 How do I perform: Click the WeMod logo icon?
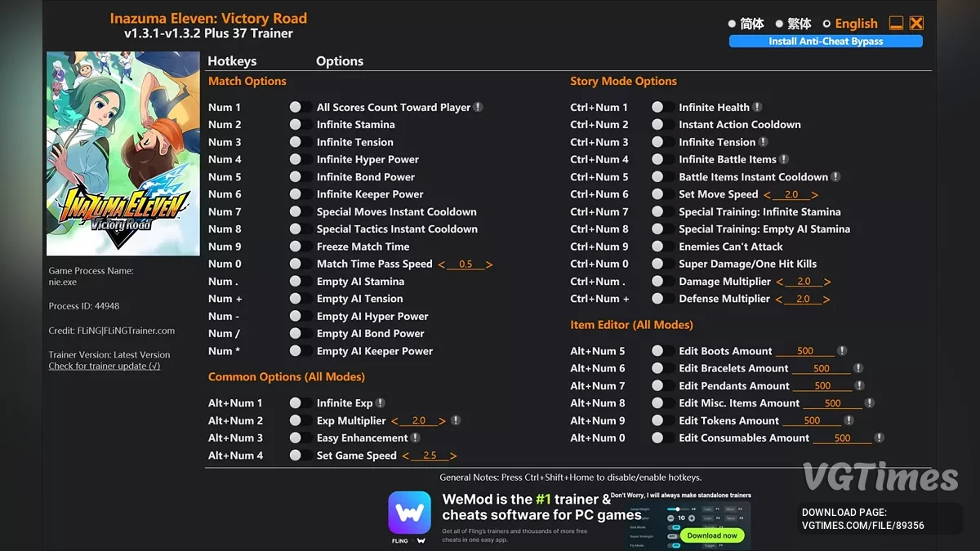click(410, 512)
